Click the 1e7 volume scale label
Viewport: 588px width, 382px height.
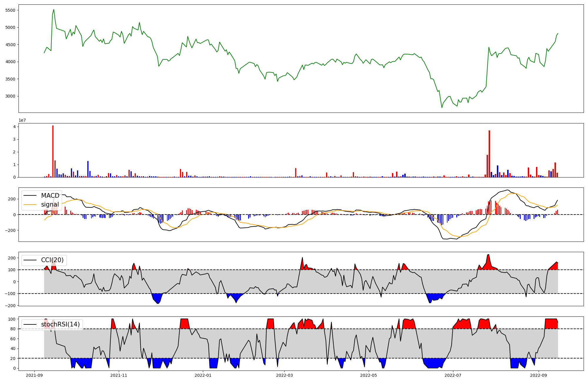coord(22,120)
